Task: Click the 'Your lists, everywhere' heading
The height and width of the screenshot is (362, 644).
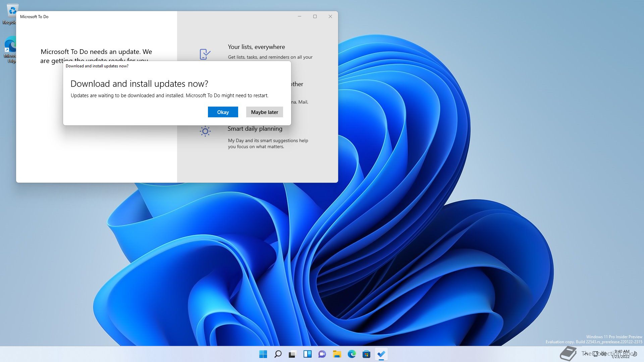Action: [x=256, y=47]
